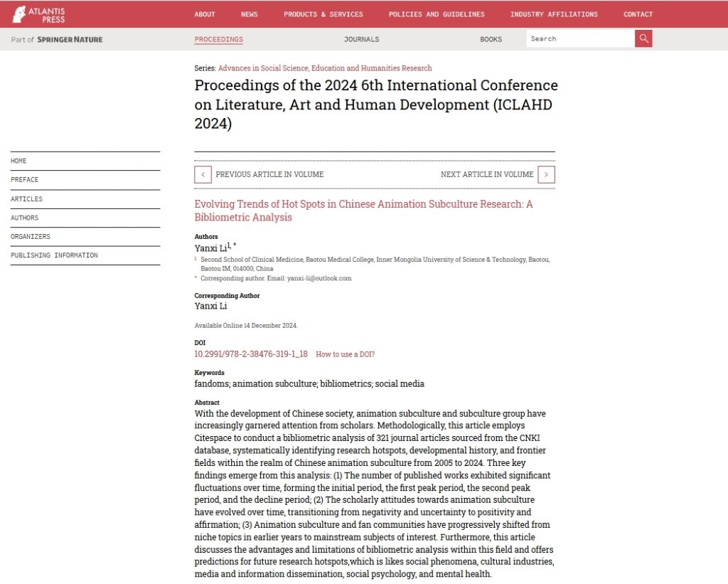Click the Springer Nature link

[x=70, y=40]
